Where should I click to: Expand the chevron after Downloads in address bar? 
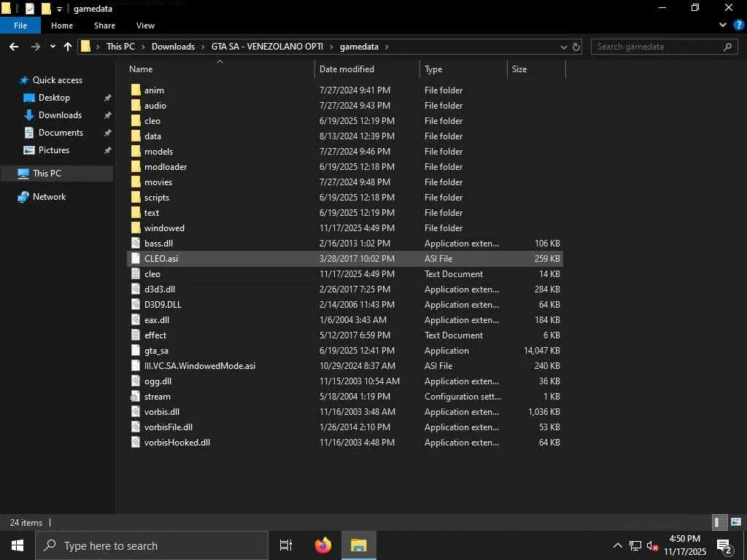pos(203,47)
